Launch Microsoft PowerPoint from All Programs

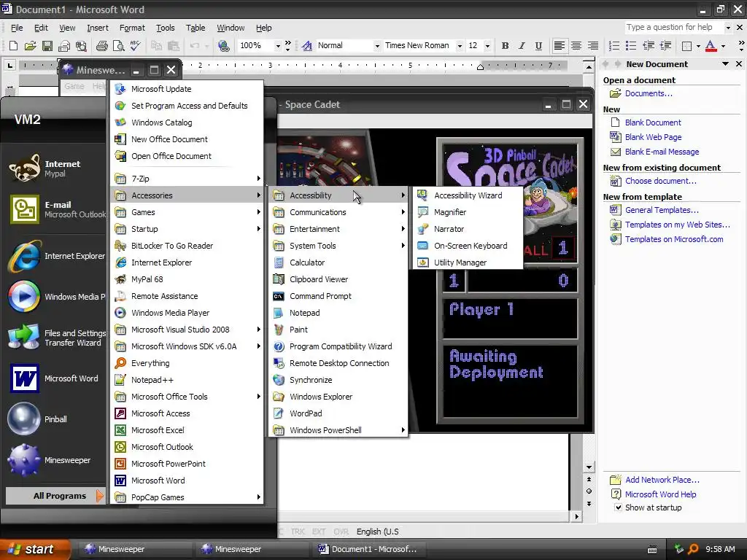click(187, 464)
